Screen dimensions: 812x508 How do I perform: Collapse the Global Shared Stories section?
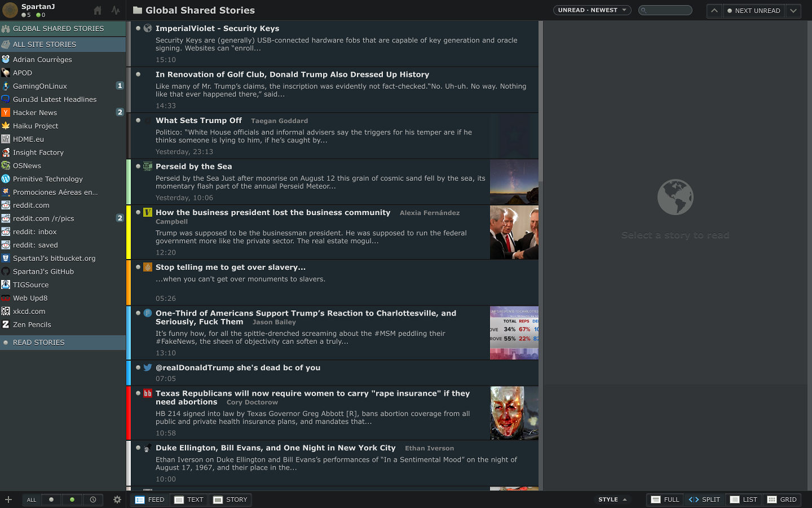tap(63, 28)
